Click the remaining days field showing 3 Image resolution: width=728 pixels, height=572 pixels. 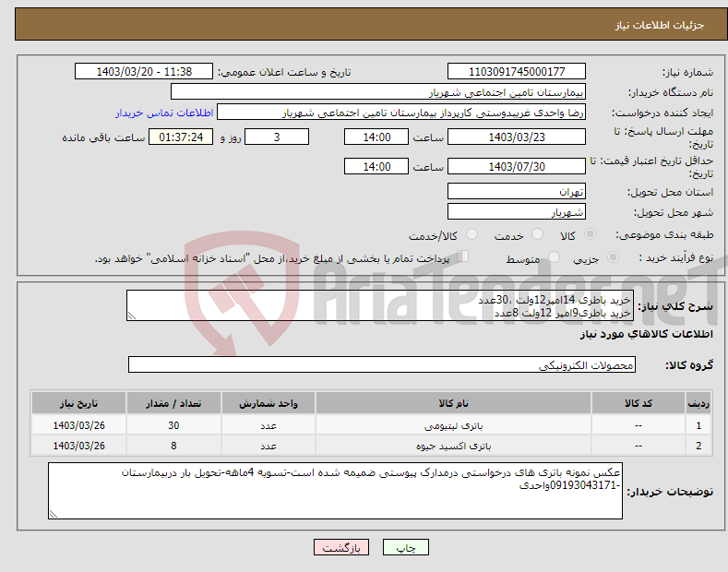click(x=277, y=137)
